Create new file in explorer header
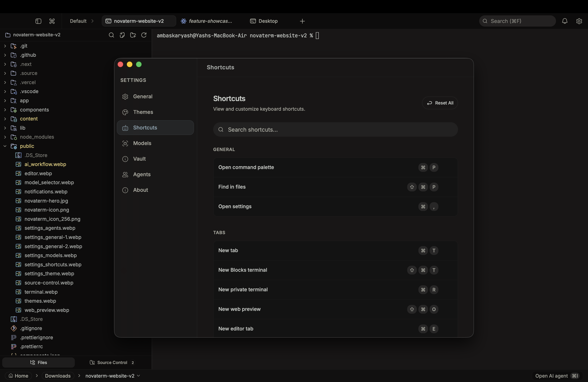Viewport: 588px width, 382px height. coord(122,35)
